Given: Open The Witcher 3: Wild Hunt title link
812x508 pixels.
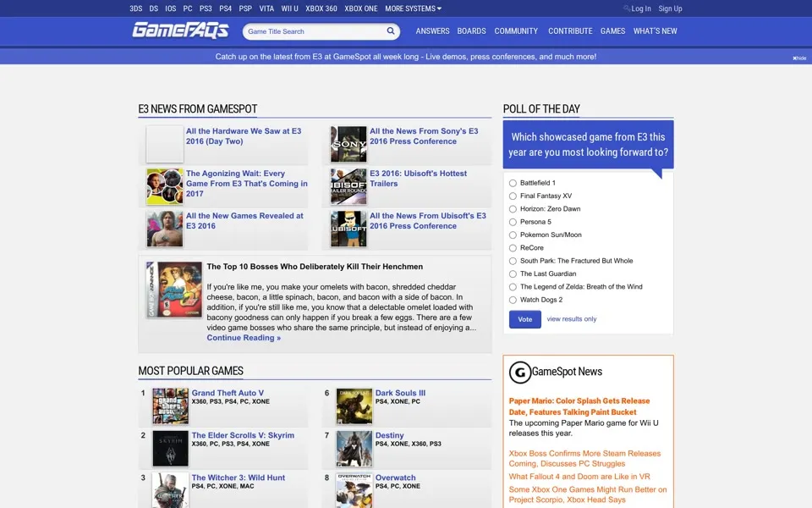Looking at the screenshot, I should click(x=239, y=478).
